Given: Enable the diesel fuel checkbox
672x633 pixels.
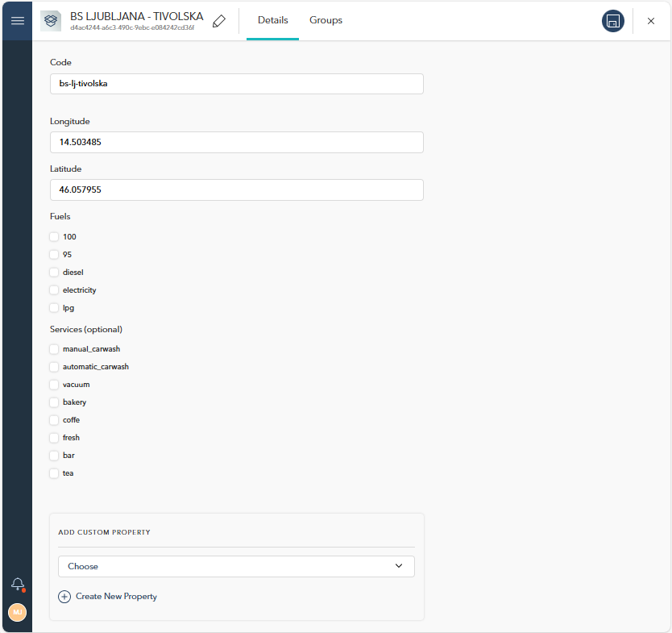Looking at the screenshot, I should pyautogui.click(x=54, y=273).
